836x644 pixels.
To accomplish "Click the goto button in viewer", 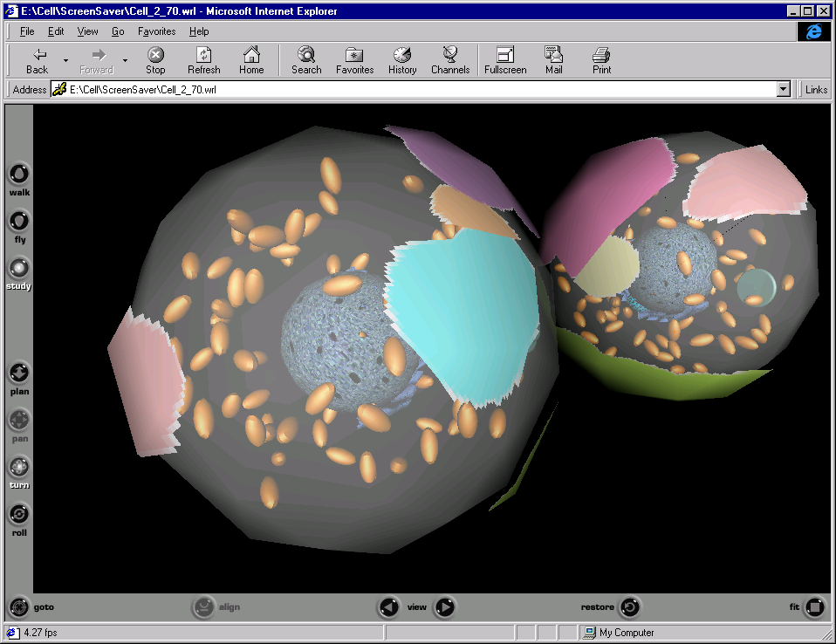I will coord(19,606).
